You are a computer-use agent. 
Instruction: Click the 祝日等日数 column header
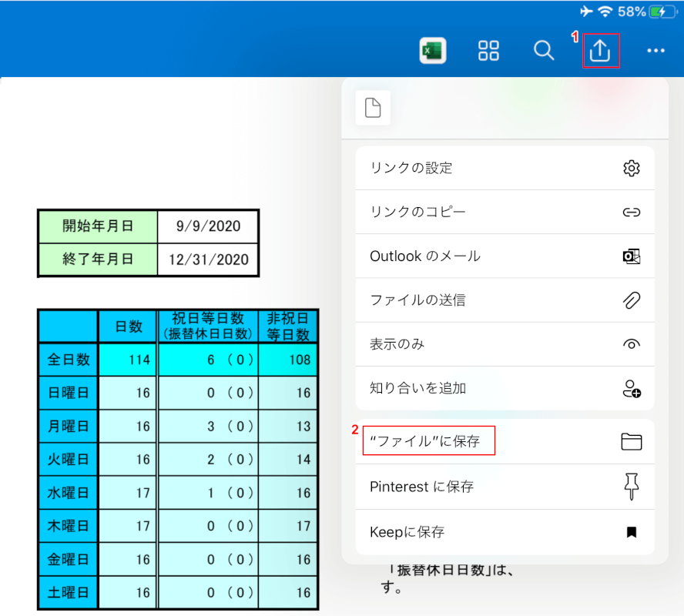coord(208,326)
